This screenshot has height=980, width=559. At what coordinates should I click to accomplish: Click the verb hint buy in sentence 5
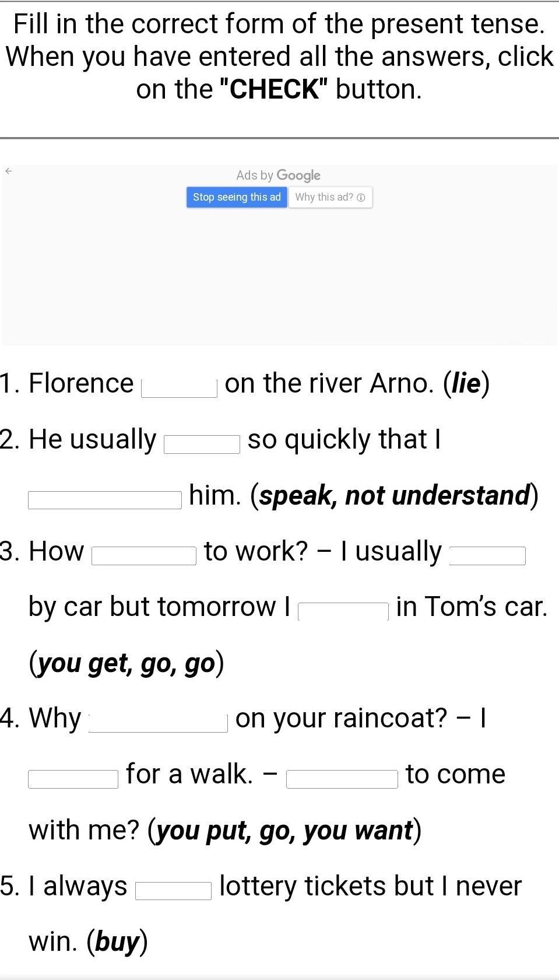[117, 942]
